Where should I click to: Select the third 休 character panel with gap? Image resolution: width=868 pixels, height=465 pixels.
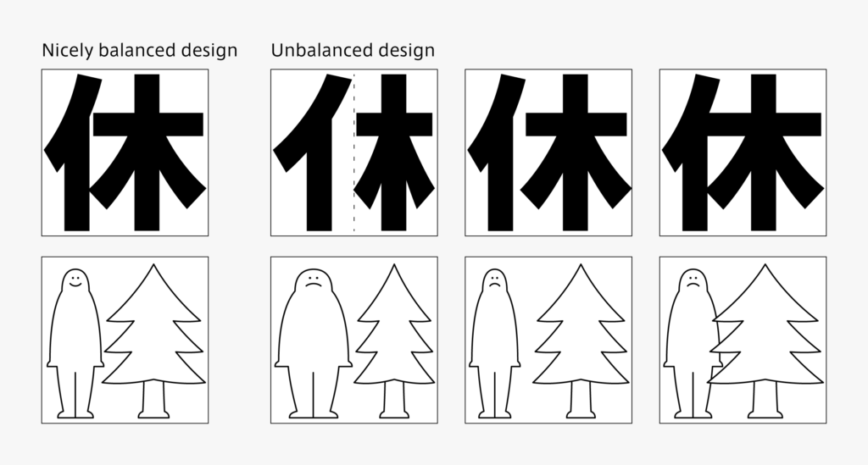548,152
